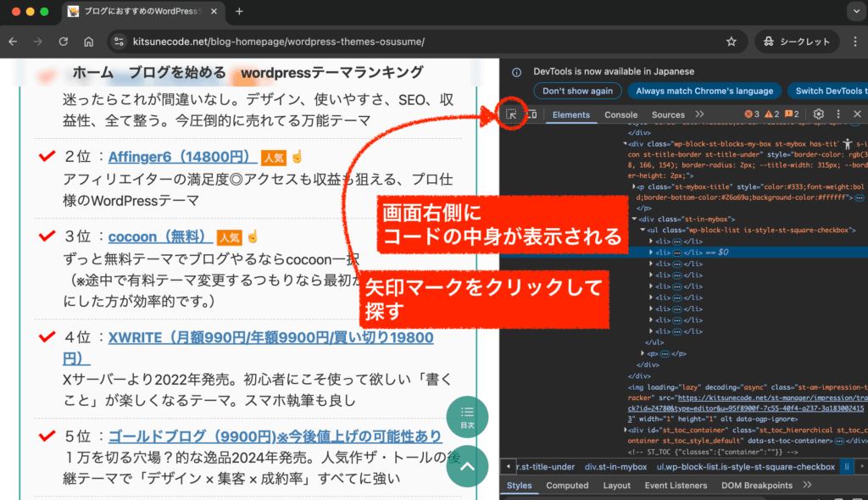Open the cocoon（無料）link
The height and width of the screenshot is (500, 868).
point(160,237)
